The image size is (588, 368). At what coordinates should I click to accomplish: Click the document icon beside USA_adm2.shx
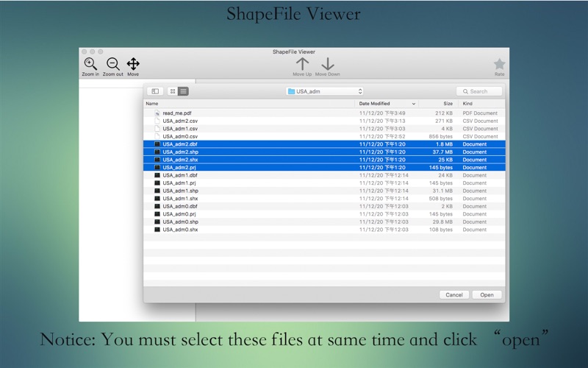[x=157, y=160]
